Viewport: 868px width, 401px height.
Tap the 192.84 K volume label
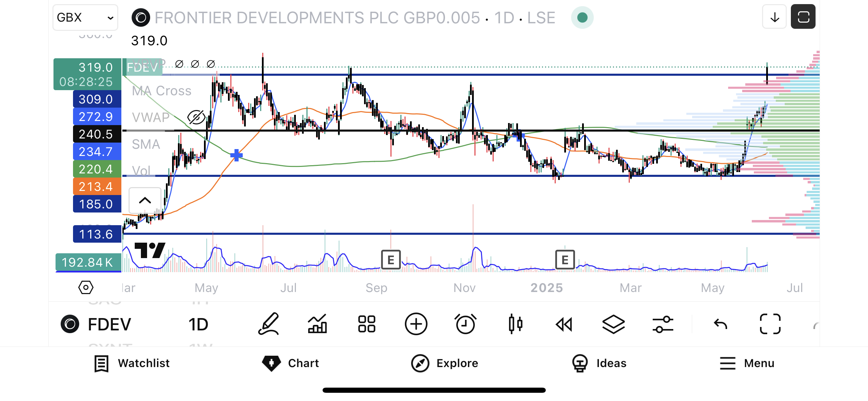[x=88, y=262]
